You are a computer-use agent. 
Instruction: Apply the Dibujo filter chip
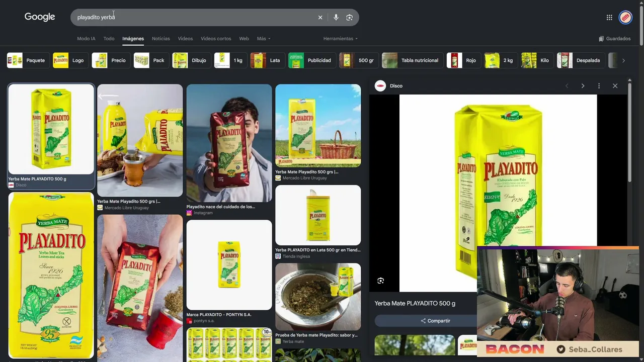(191, 60)
